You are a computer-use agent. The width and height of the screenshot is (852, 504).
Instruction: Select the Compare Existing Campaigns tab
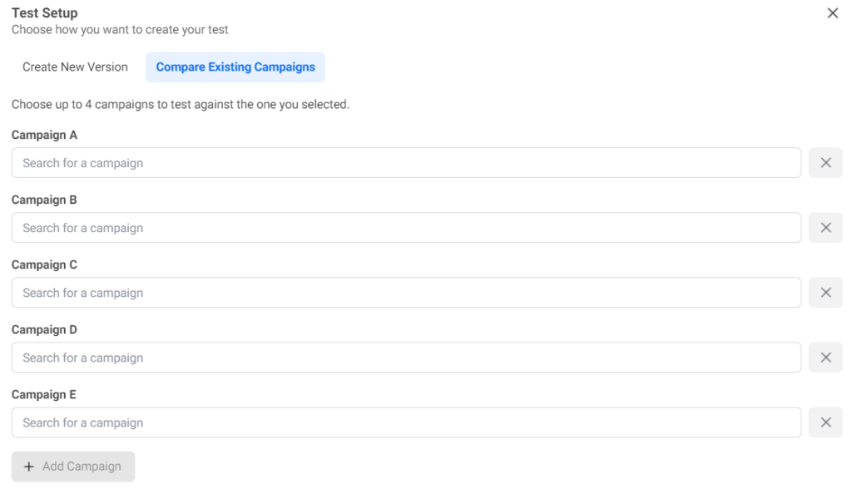coord(235,67)
